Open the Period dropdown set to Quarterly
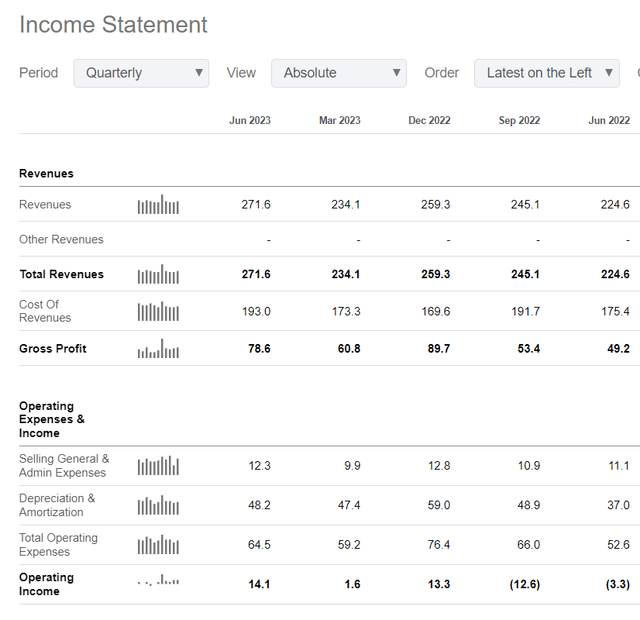The height and width of the screenshot is (620, 640). [141, 73]
